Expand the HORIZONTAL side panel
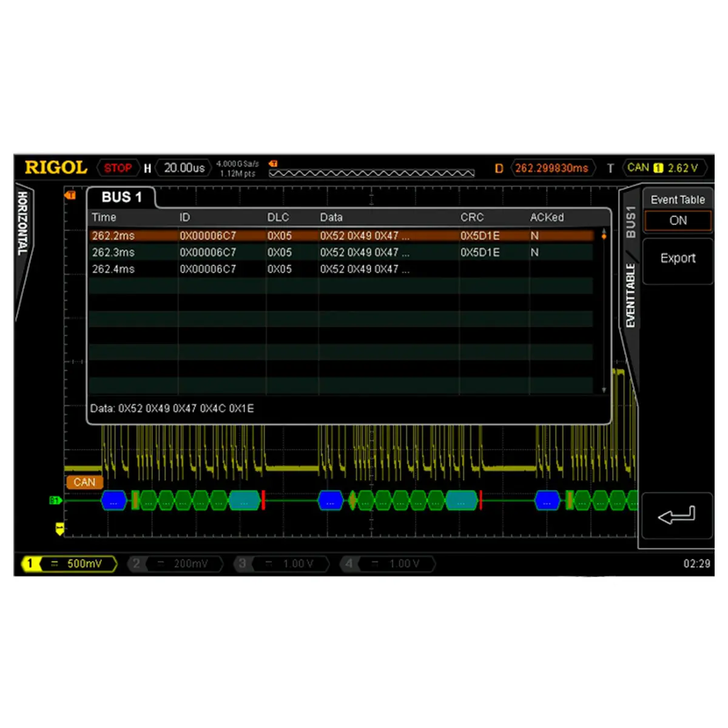The width and height of the screenshot is (728, 728). pos(22,224)
